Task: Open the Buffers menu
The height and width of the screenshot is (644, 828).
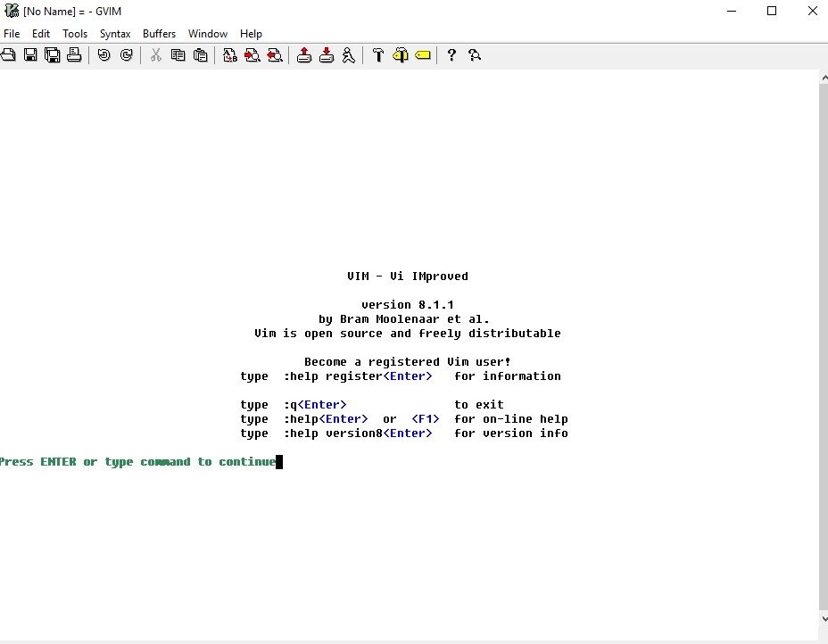Action: click(159, 33)
